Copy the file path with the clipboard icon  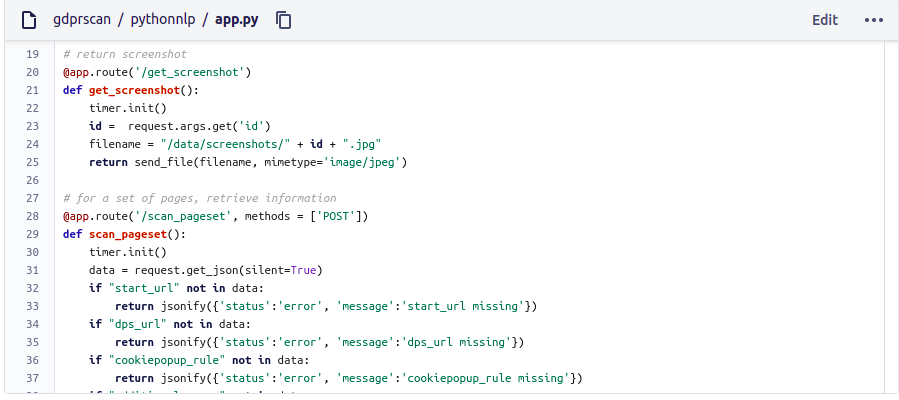(x=284, y=20)
